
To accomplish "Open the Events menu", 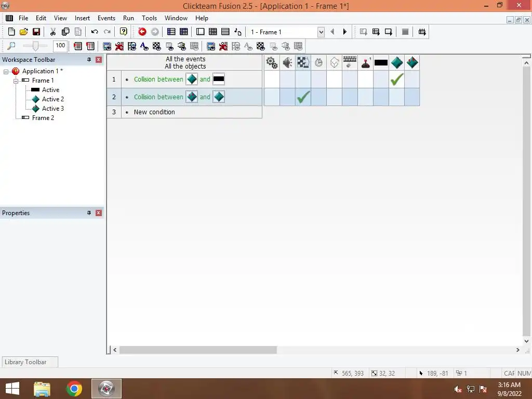I will 107,18.
